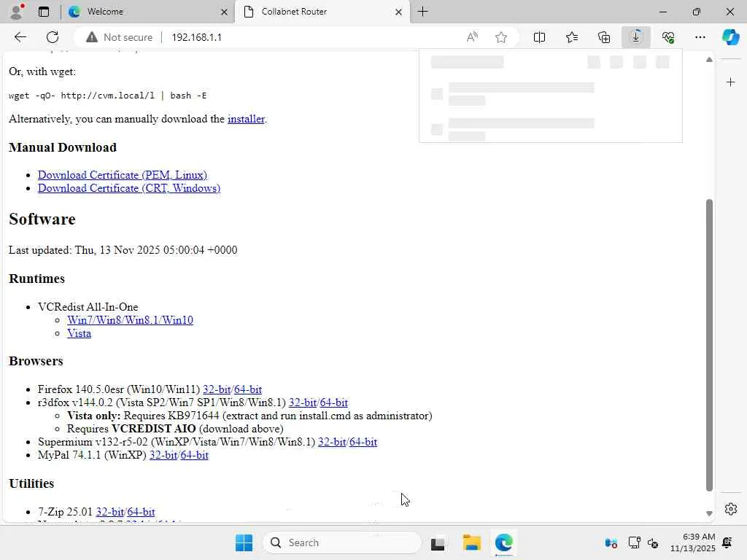Add a sidebar app with the plus icon
Image resolution: width=747 pixels, height=560 pixels.
click(x=730, y=82)
